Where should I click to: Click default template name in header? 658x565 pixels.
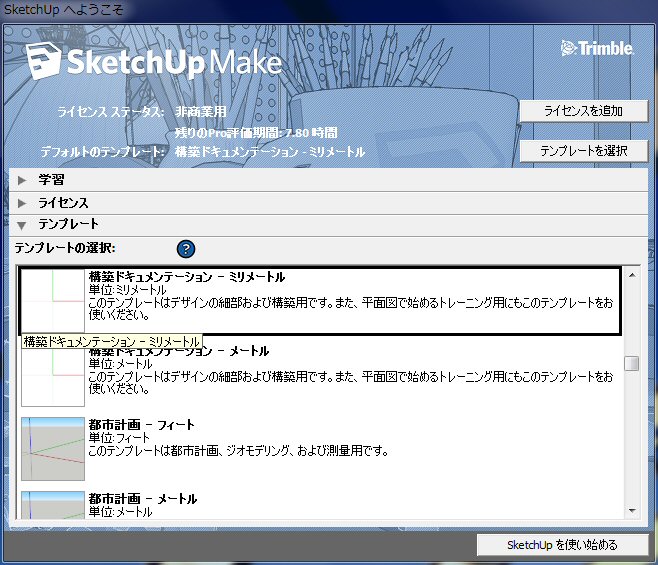point(270,152)
